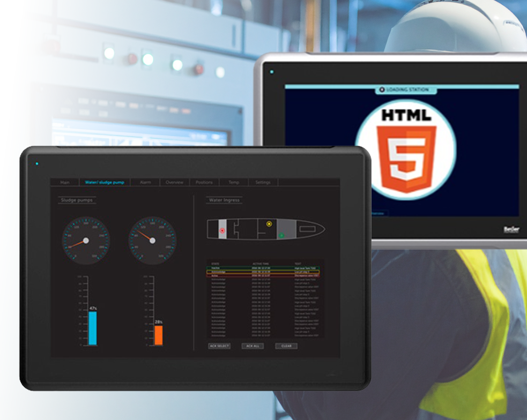Open the Settings tab

click(x=263, y=182)
